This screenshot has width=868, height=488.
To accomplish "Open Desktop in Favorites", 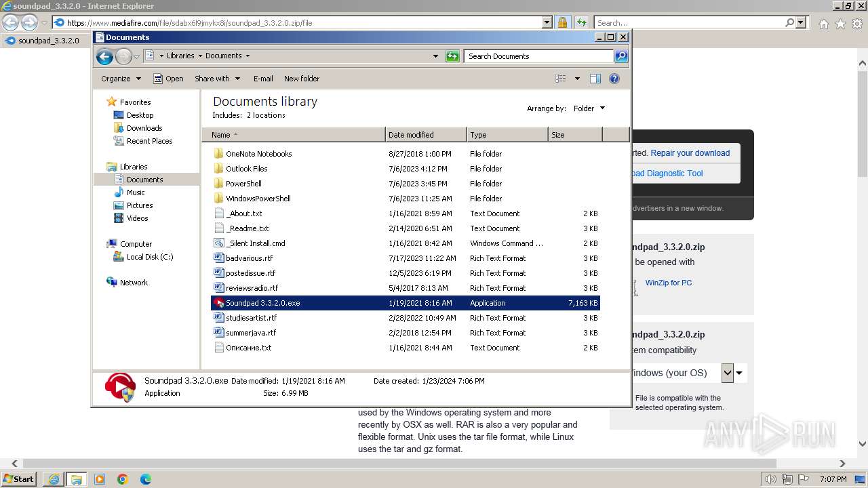I will (x=140, y=115).
